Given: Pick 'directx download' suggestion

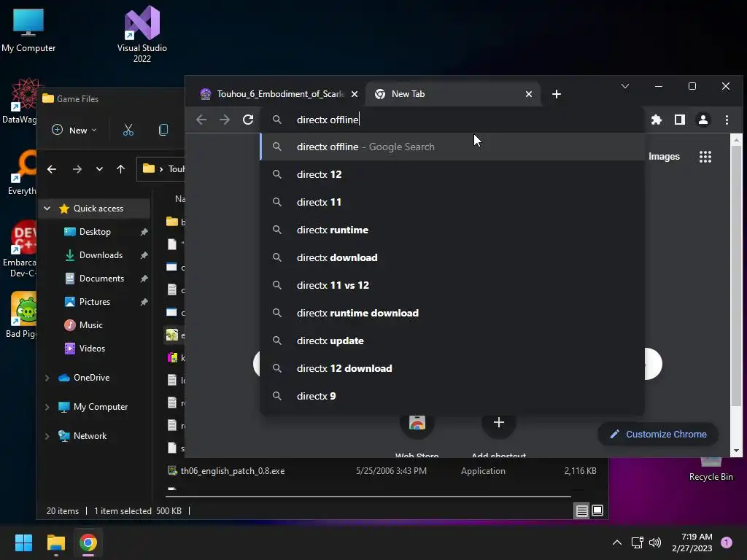Looking at the screenshot, I should (x=452, y=257).
